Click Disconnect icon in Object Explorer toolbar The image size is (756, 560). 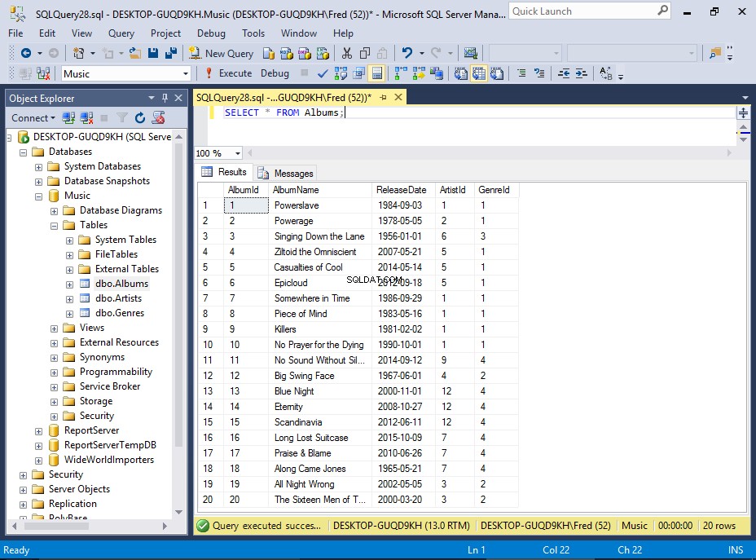click(87, 117)
